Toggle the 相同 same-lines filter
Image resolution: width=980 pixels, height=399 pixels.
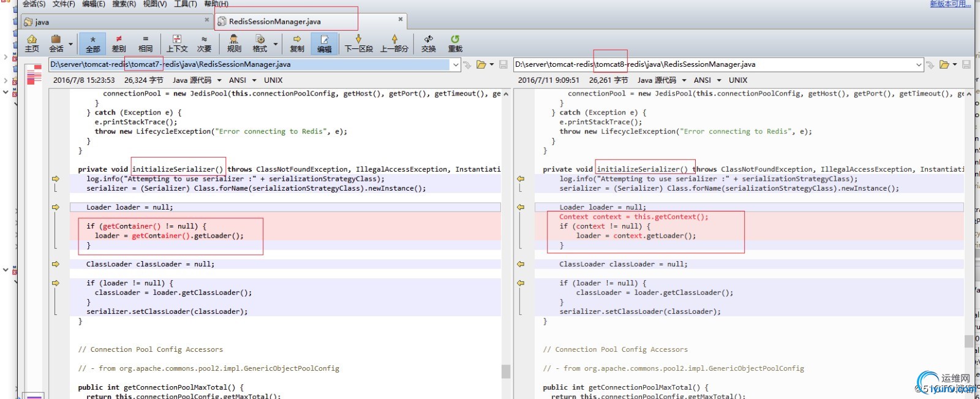coord(145,44)
